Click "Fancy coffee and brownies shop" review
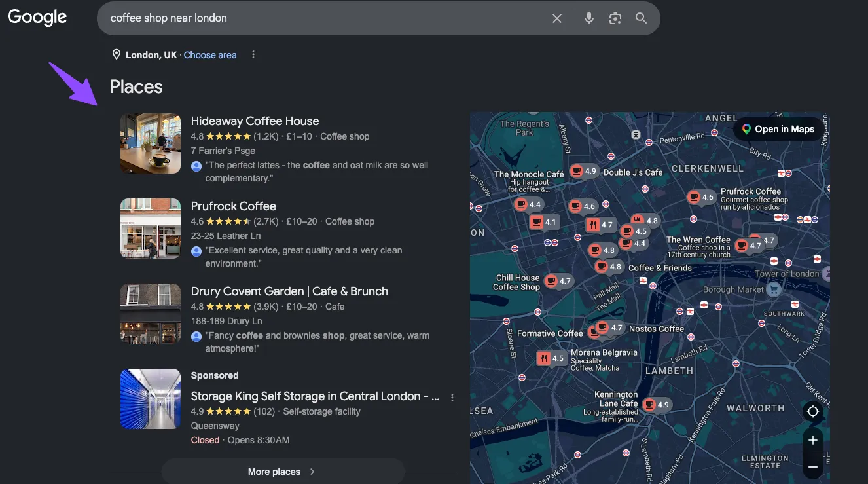The image size is (868, 484). click(317, 342)
